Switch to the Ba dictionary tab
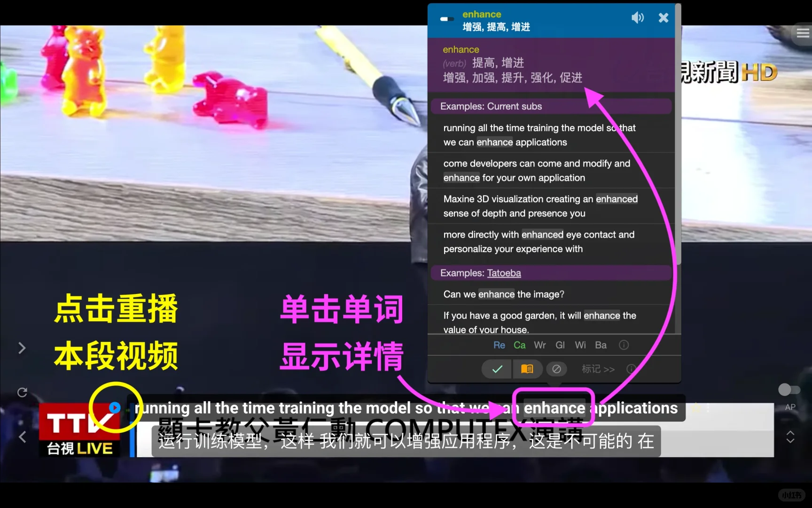Image resolution: width=812 pixels, height=508 pixels. 601,345
